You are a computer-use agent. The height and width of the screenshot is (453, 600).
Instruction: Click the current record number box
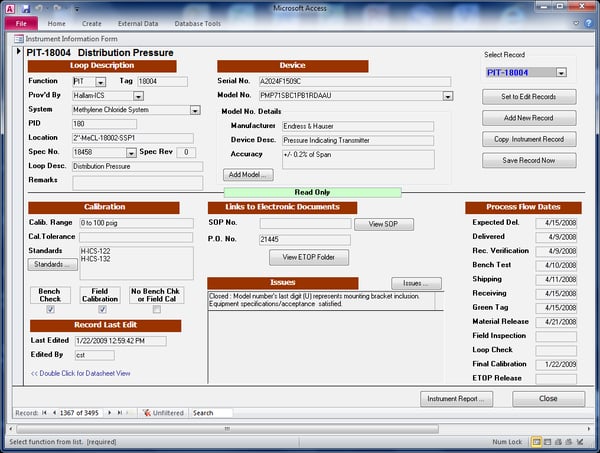coord(80,413)
